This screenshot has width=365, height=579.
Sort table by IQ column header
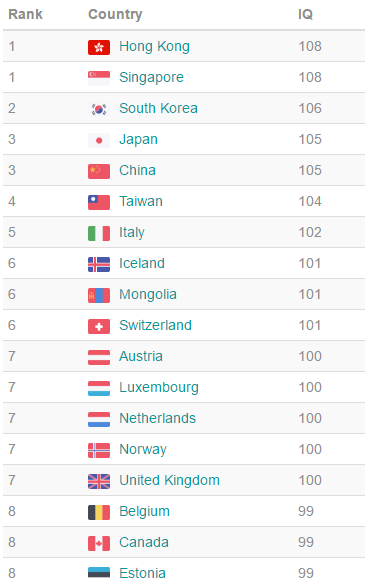click(306, 14)
